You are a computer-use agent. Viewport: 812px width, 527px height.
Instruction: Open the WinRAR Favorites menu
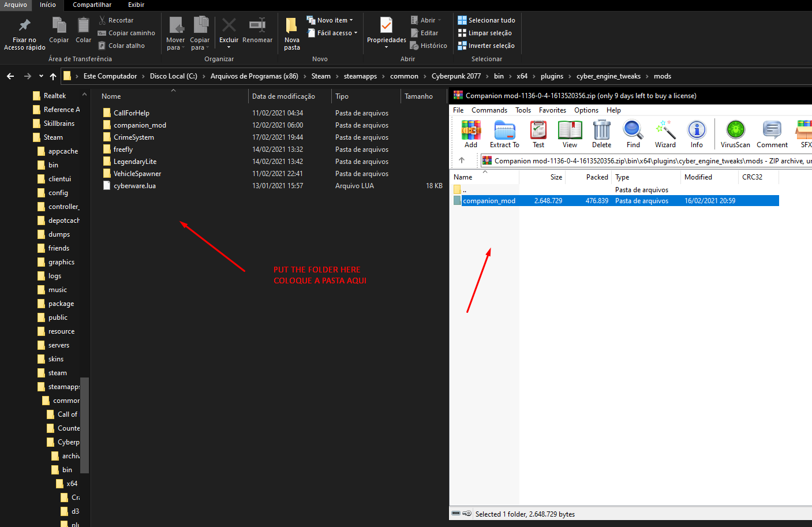(553, 110)
